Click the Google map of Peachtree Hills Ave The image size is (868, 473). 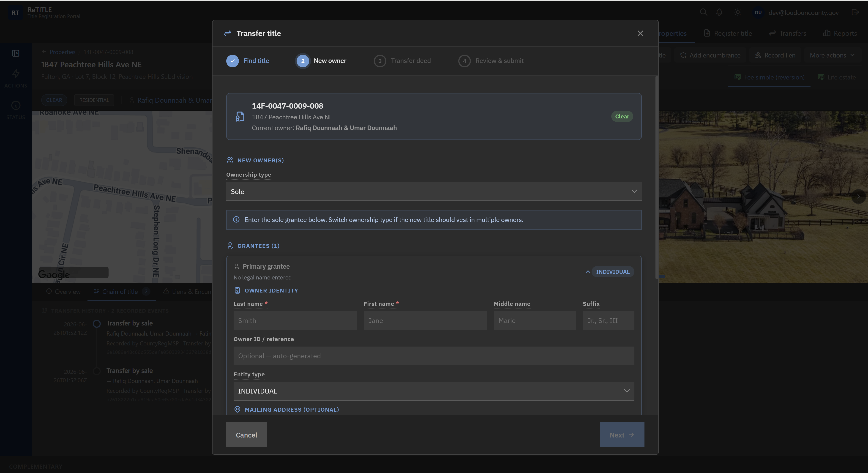pos(122,196)
